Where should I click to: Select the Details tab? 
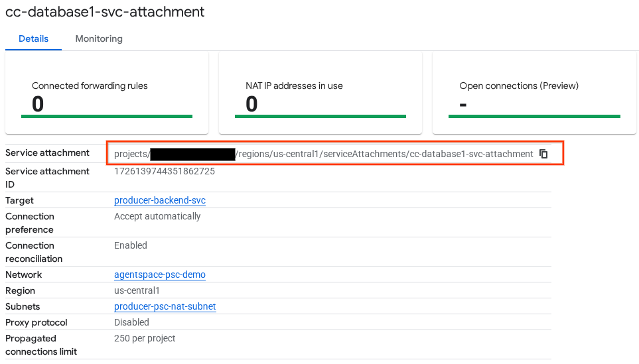[x=33, y=38]
